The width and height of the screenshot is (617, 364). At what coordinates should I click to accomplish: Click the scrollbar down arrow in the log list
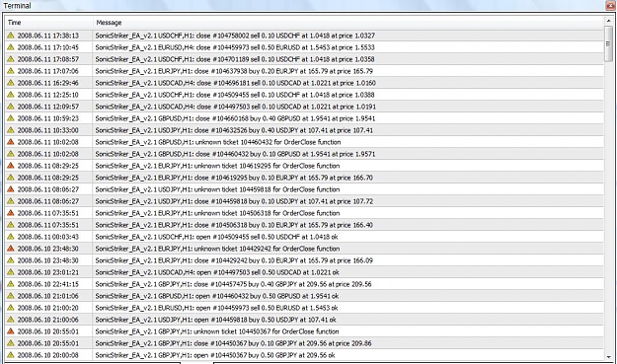609,357
